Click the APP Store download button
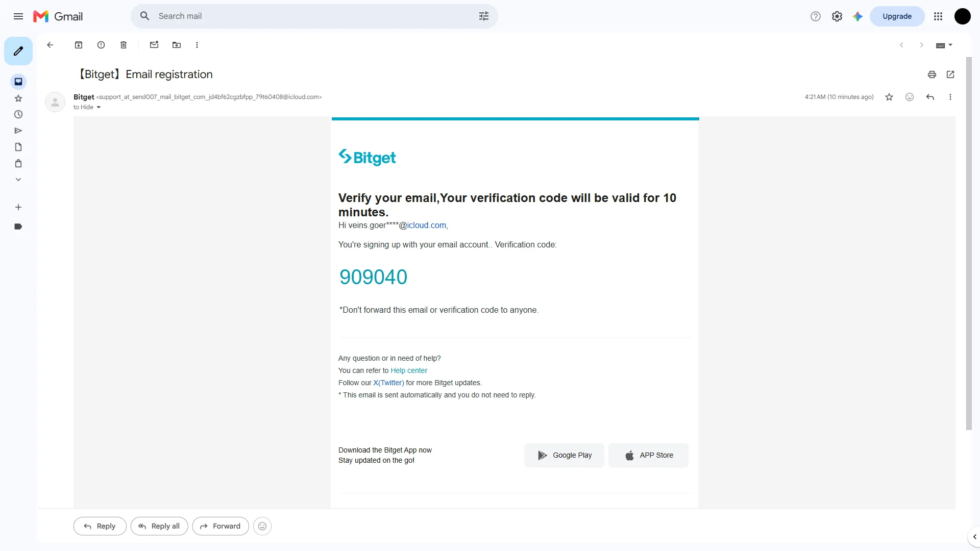Image resolution: width=980 pixels, height=551 pixels. pyautogui.click(x=648, y=455)
